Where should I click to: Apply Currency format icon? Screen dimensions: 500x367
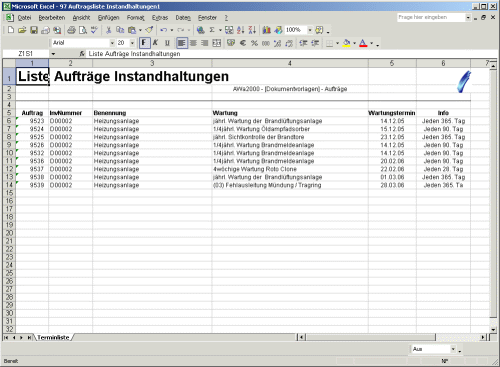click(231, 43)
